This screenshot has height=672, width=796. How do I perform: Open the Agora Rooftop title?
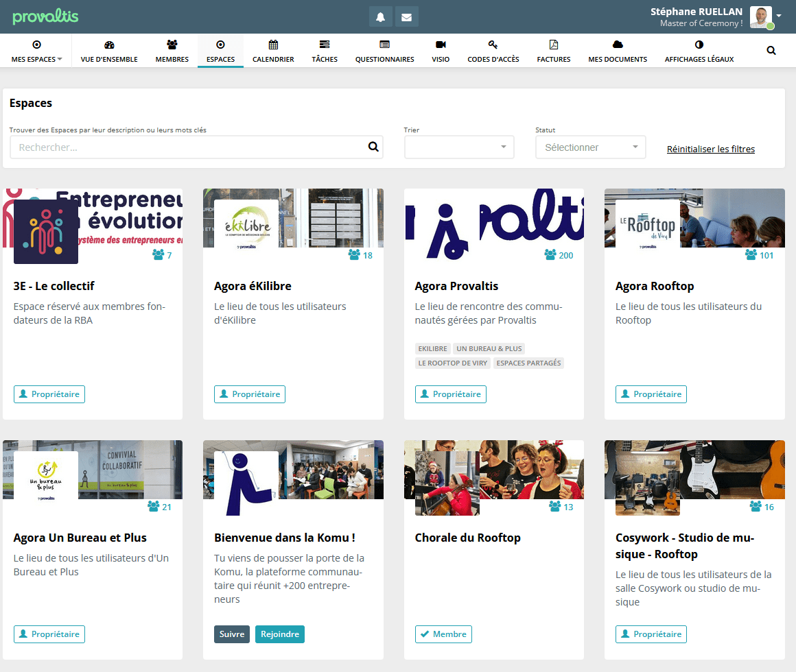coord(655,286)
